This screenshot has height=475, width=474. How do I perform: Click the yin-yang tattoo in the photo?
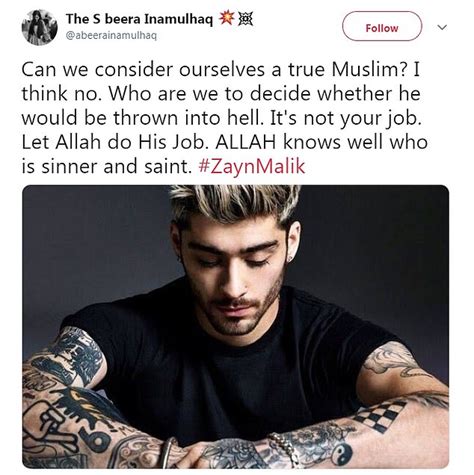[x=342, y=455]
